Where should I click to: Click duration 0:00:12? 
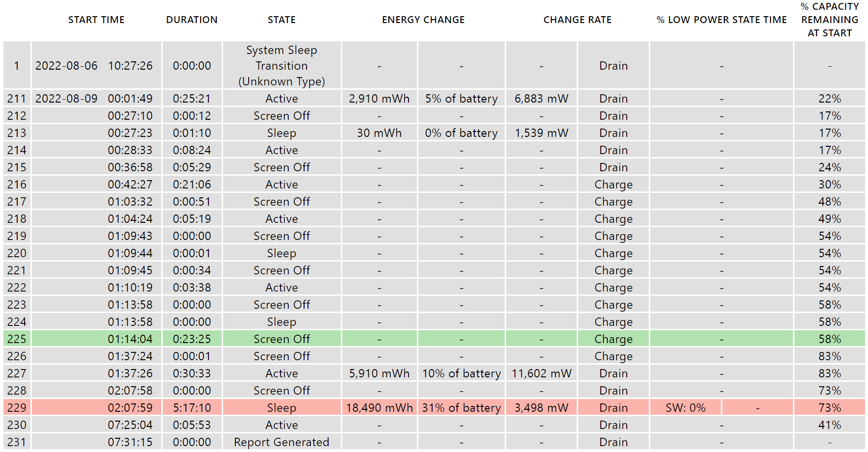tap(192, 115)
